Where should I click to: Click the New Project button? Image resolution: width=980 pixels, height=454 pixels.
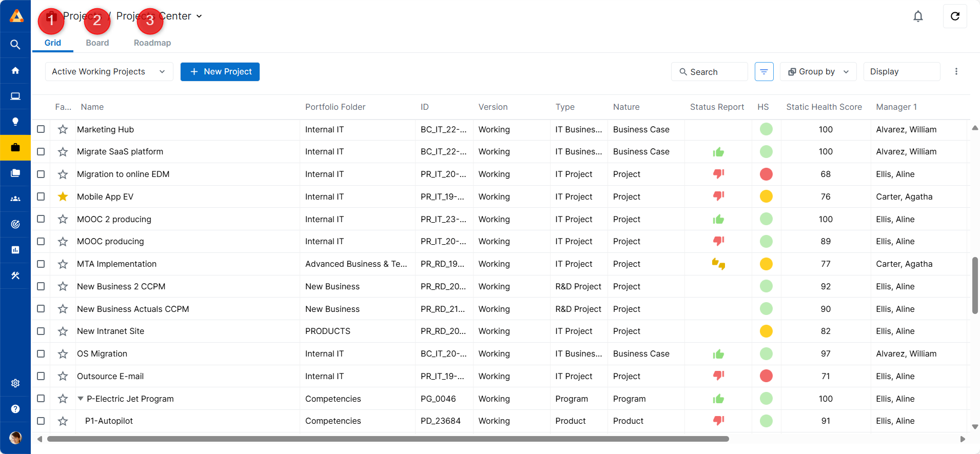[220, 72]
